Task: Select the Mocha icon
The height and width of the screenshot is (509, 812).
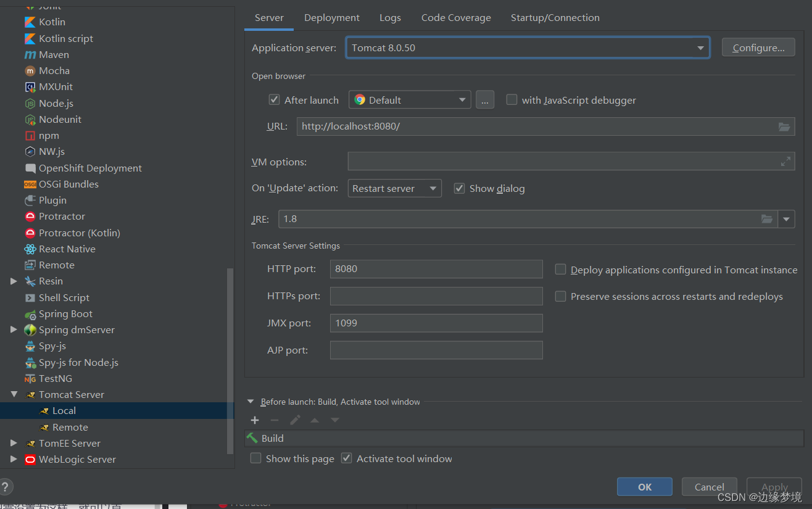Action: (30, 71)
